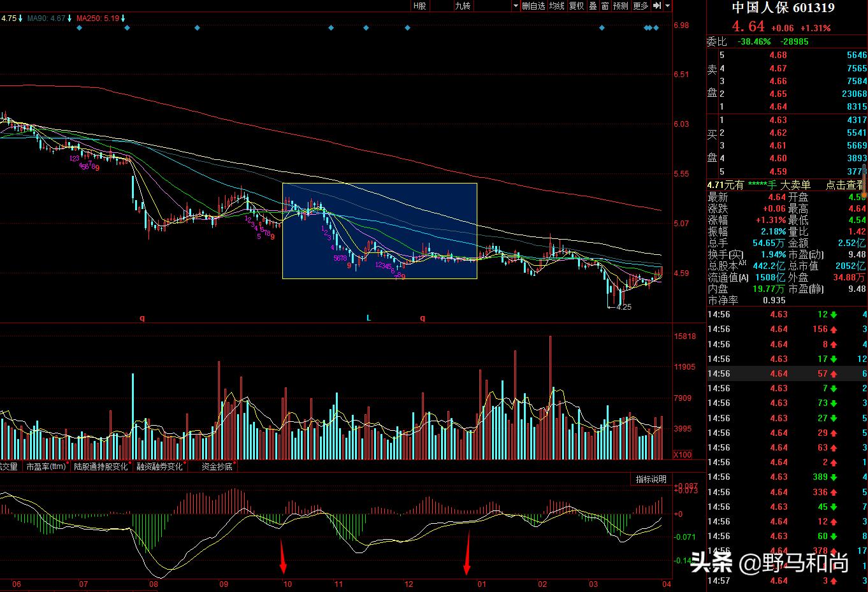Toggle 复权 price adjustment
The image size is (868, 592).
coord(576,6)
